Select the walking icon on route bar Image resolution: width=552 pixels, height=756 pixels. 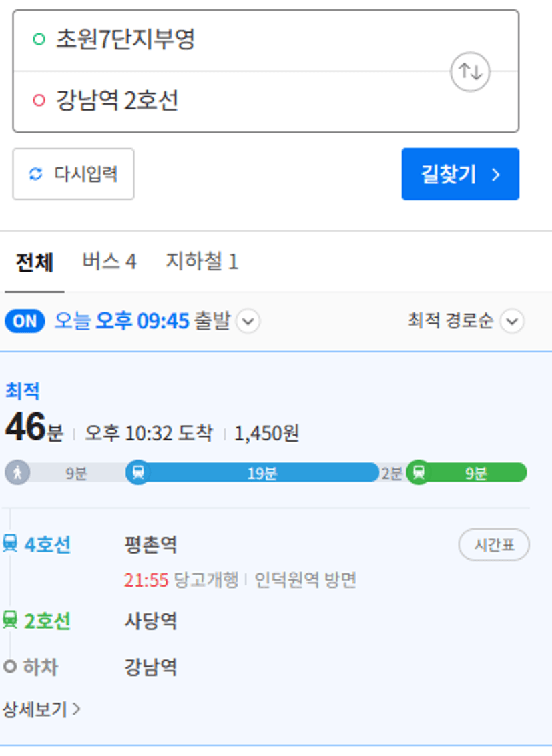point(17,472)
